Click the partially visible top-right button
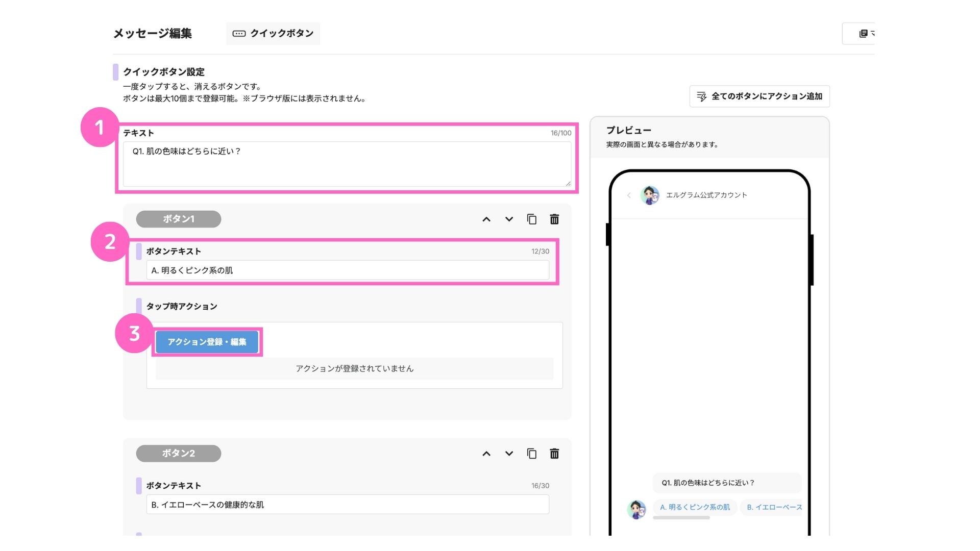980x551 pixels. coord(863,34)
